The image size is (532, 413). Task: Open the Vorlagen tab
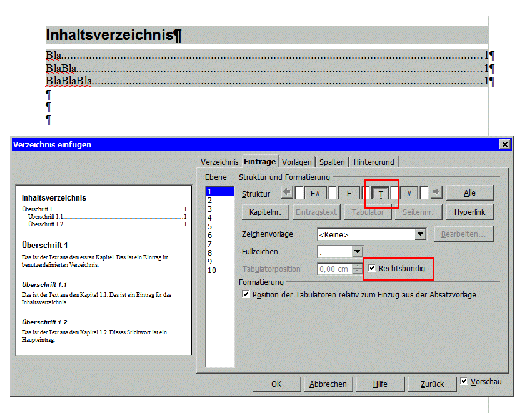(297, 162)
